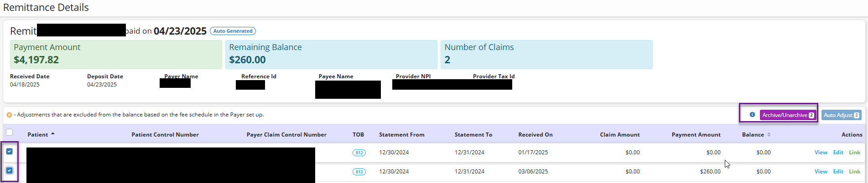Click the Remaining Balance summary card
This screenshot has width=868, height=183.
tap(331, 54)
